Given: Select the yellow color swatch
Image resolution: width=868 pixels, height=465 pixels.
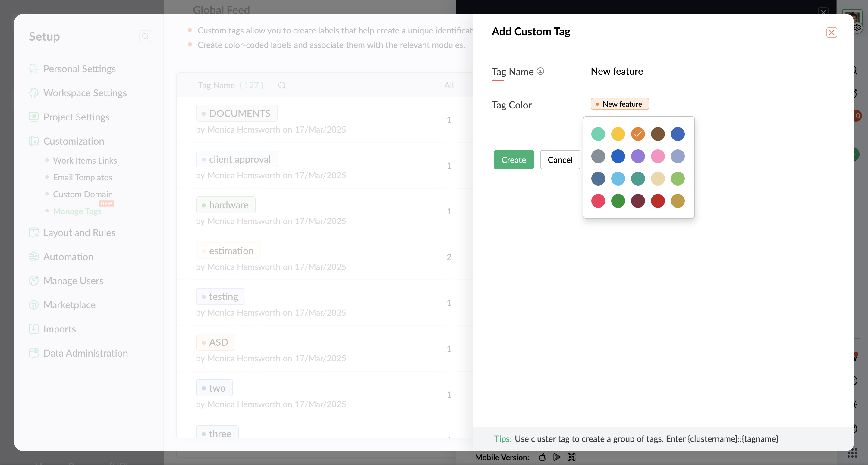Looking at the screenshot, I should (618, 134).
